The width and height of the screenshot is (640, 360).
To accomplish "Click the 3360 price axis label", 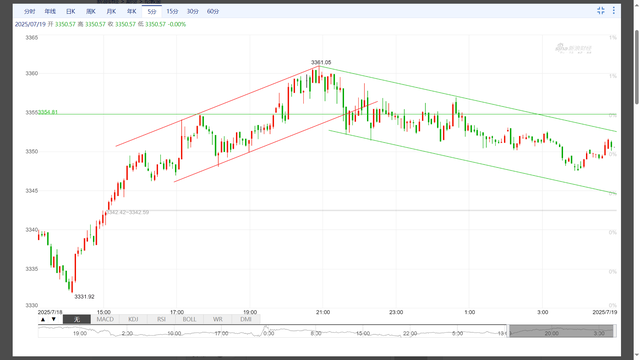I will pos(31,73).
